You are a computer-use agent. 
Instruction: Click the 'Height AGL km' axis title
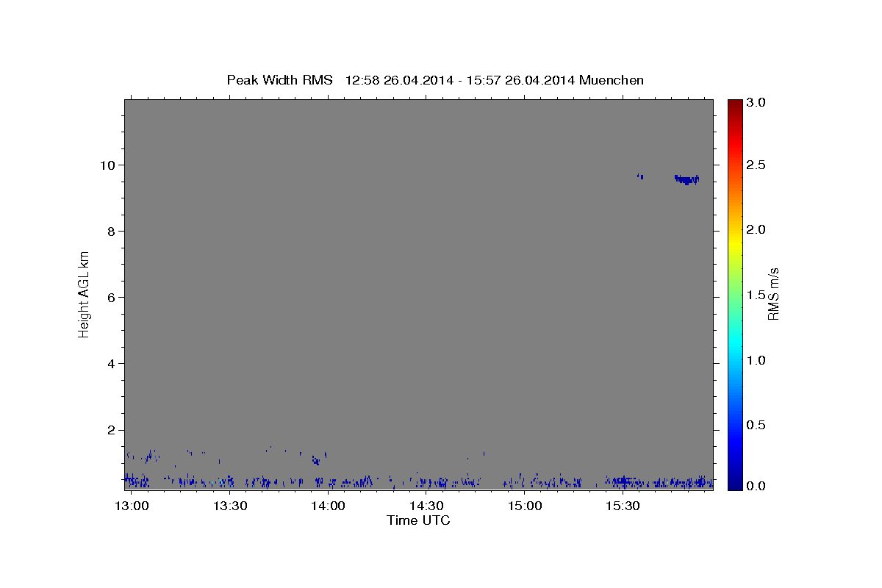[x=85, y=294]
